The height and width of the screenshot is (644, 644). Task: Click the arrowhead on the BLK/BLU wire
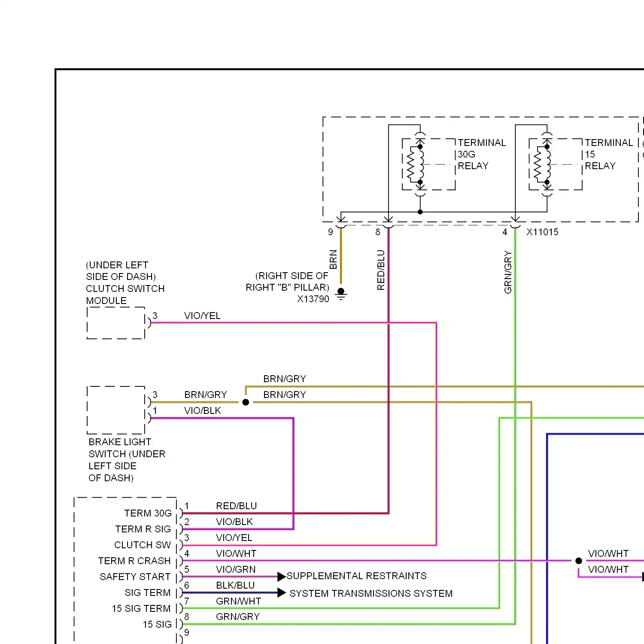(282, 593)
